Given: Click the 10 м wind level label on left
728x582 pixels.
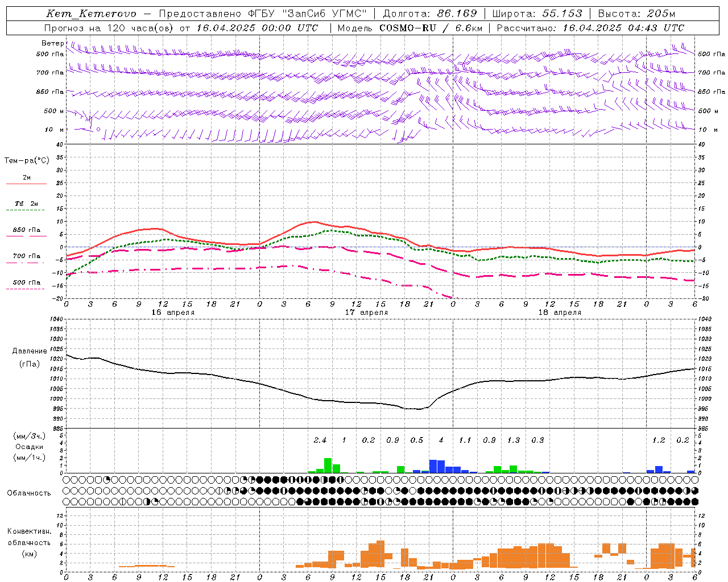Looking at the screenshot, I should (x=54, y=130).
